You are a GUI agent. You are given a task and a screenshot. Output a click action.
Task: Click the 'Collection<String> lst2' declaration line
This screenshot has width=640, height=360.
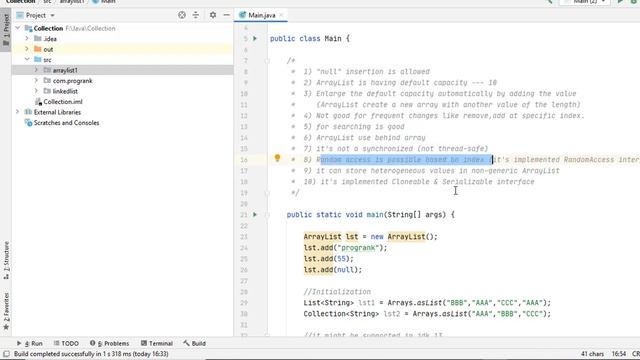pos(427,314)
